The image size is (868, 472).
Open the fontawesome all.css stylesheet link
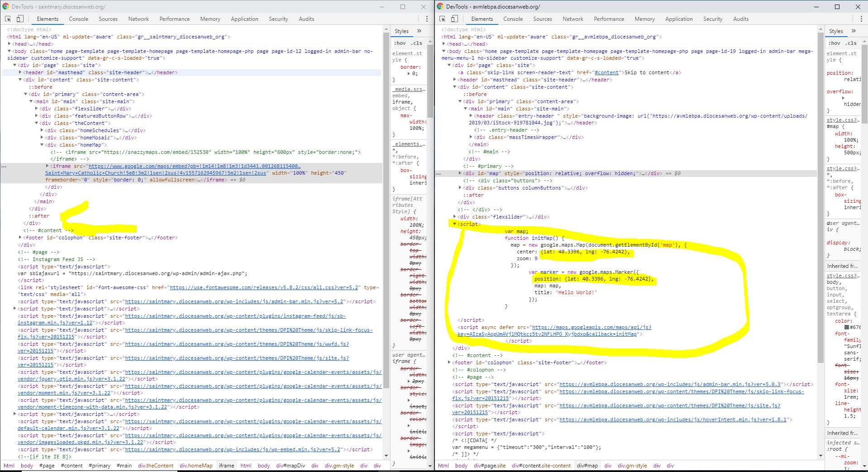pyautogui.click(x=264, y=287)
